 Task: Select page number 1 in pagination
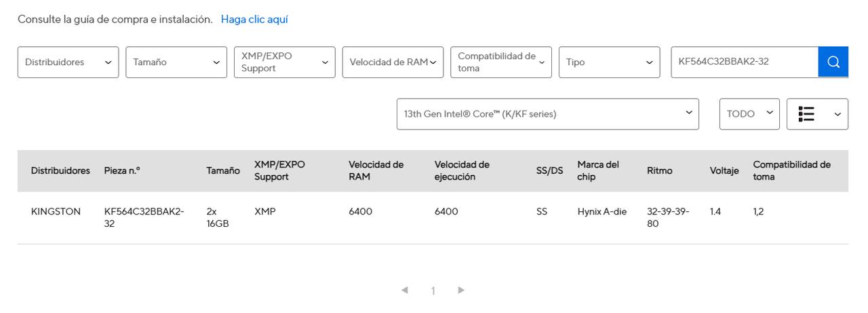433,291
